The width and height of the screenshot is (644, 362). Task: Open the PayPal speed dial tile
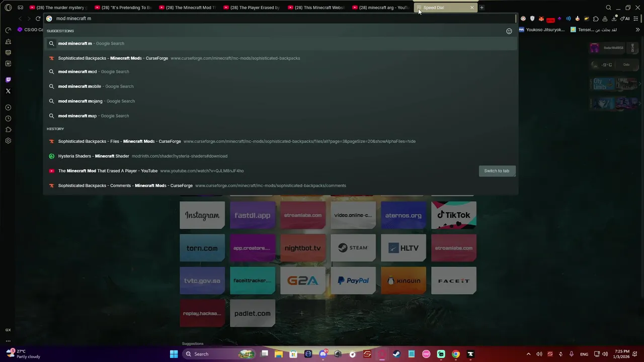tap(353, 281)
